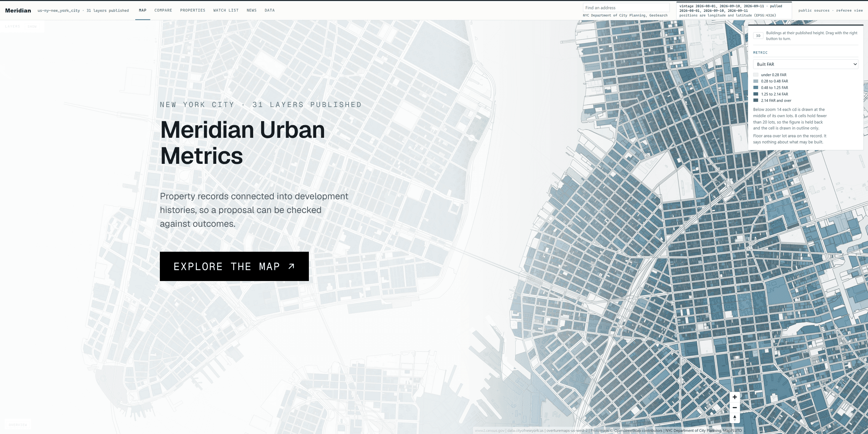Screen dimensions: 868x434
Task: Open the MAP tab
Action: point(142,10)
